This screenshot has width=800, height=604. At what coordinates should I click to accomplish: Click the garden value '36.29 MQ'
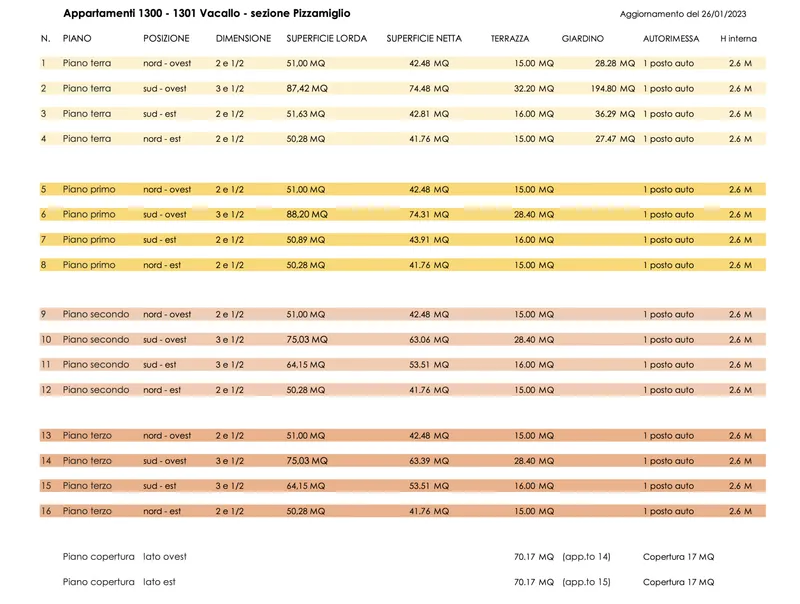click(x=615, y=114)
